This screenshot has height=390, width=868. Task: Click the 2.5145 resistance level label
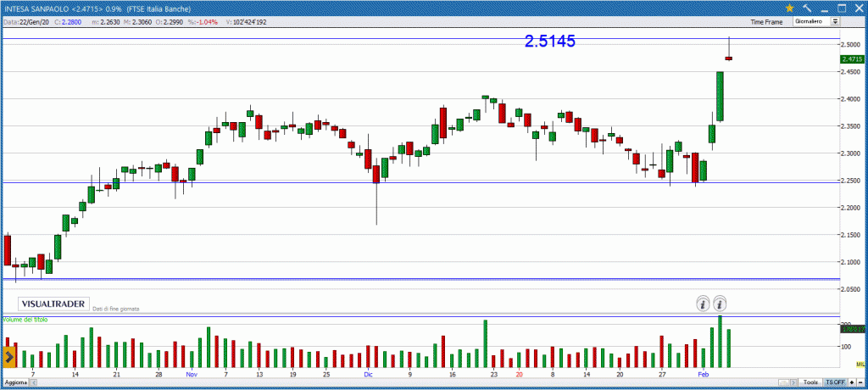[x=549, y=42]
